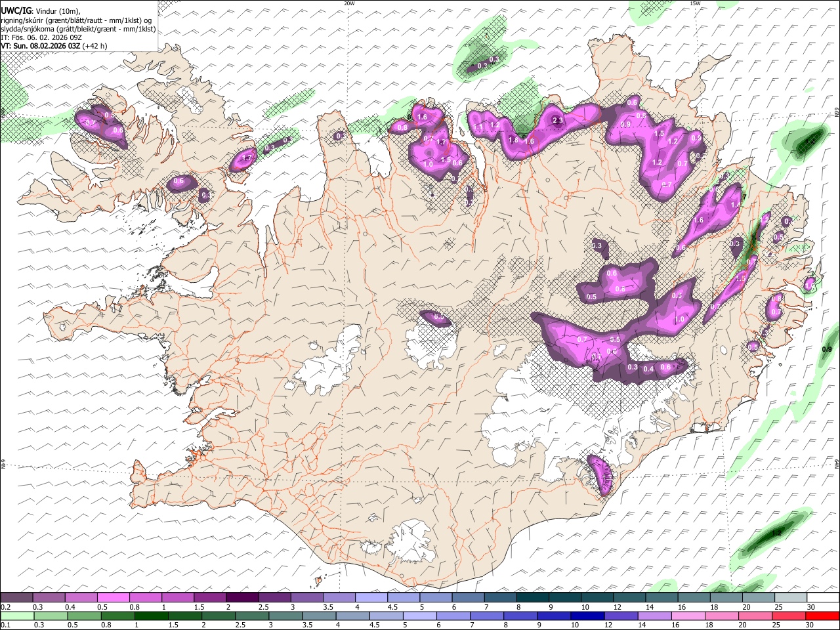The height and width of the screenshot is (630, 840).
Task: Click the 'IT: Fös. 06. 02. 2026 09Z' line
Action: [x=41, y=37]
